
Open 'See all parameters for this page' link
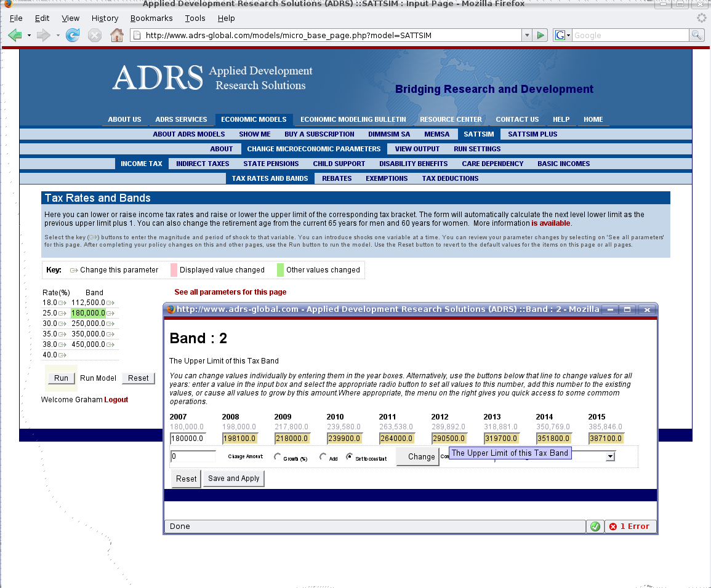point(230,292)
